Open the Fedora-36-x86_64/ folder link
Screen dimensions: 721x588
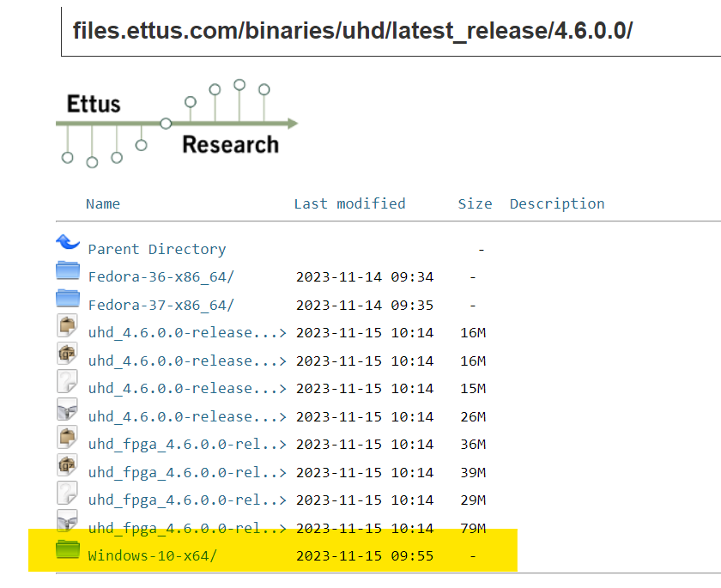click(x=161, y=277)
